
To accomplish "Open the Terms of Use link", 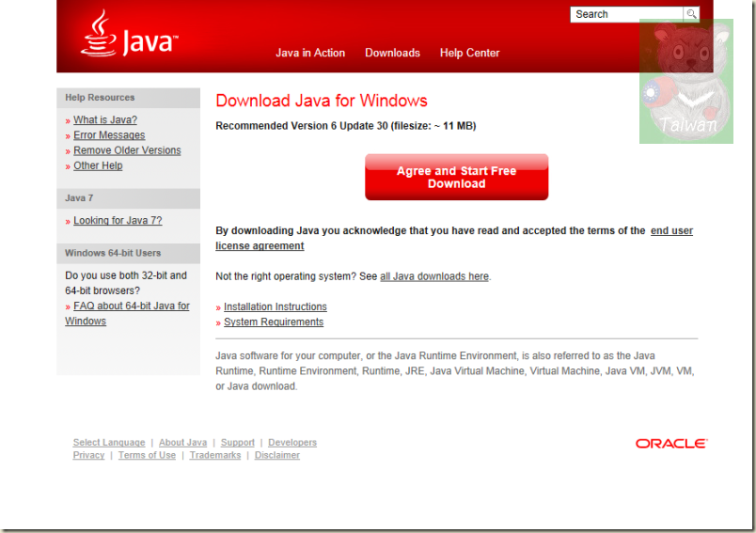I will coord(147,455).
